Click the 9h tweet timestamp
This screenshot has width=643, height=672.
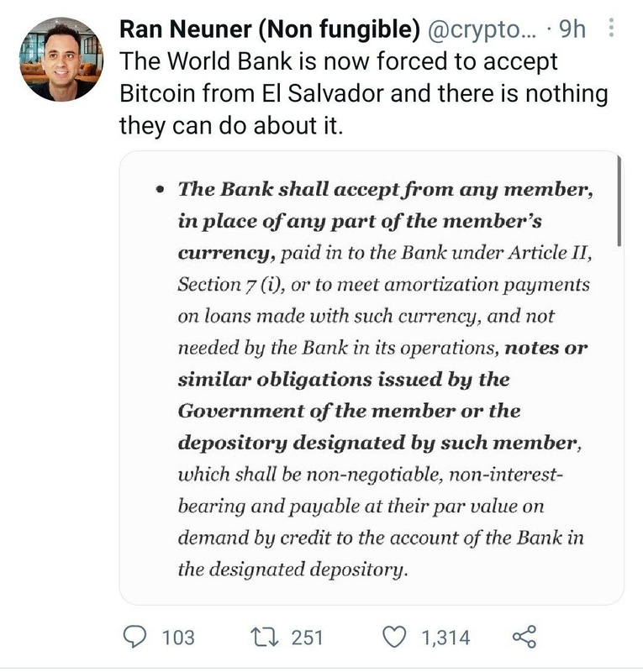pyautogui.click(x=572, y=29)
